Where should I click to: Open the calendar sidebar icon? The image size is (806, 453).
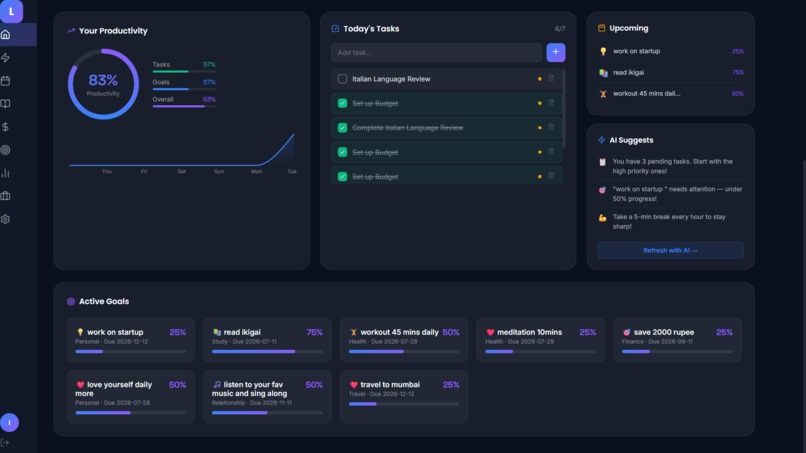6,81
